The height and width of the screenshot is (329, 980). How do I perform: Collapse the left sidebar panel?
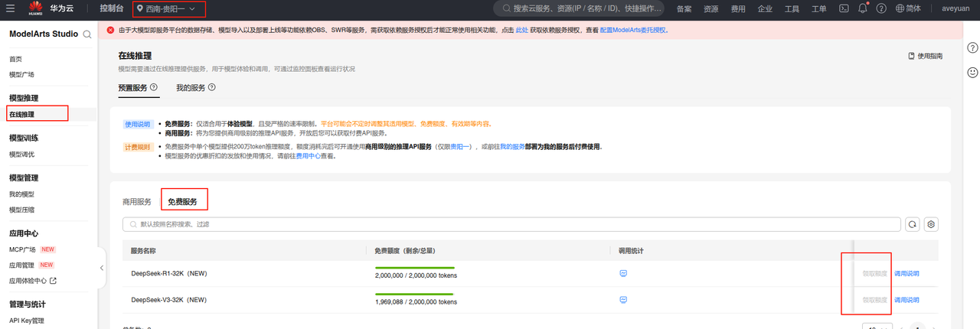pyautogui.click(x=102, y=268)
